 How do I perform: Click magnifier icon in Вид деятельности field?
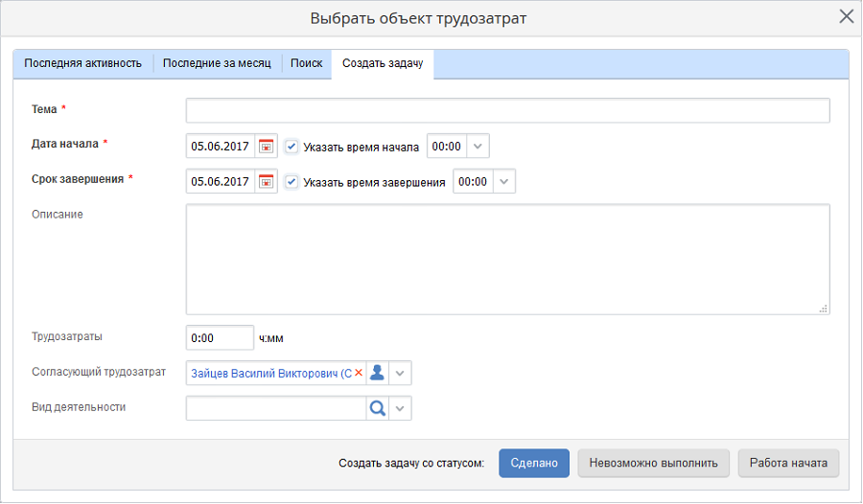[x=378, y=408]
